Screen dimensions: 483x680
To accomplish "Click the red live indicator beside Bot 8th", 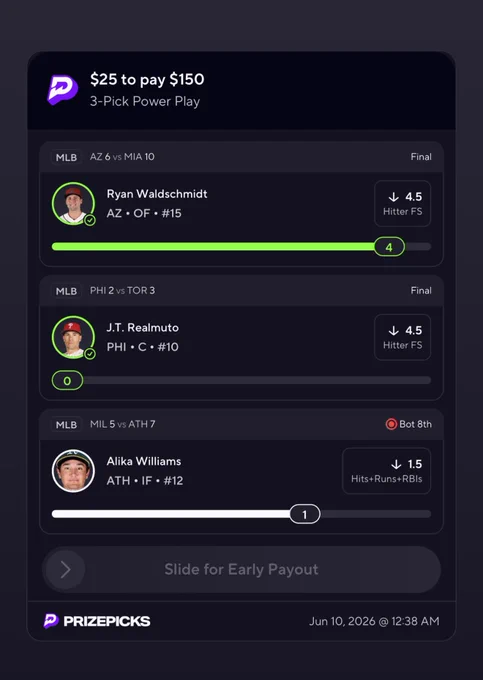I will pyautogui.click(x=391, y=424).
